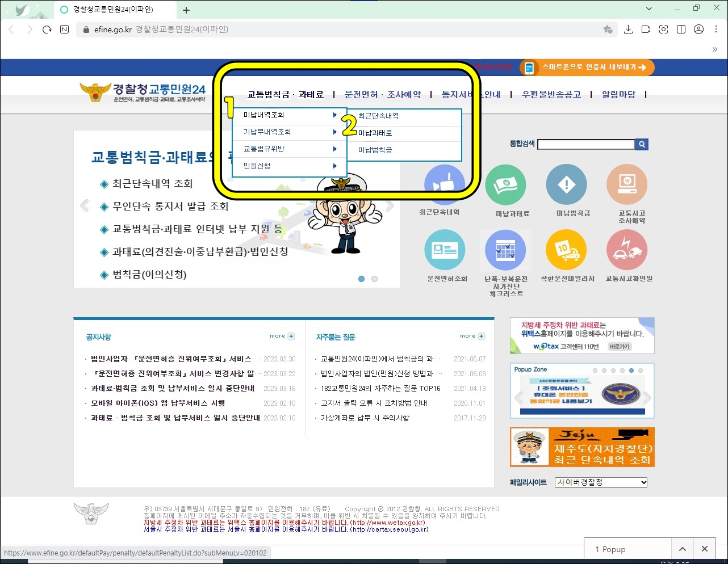Open the browser profile icon
The height and width of the screenshot is (564, 728).
(x=699, y=30)
